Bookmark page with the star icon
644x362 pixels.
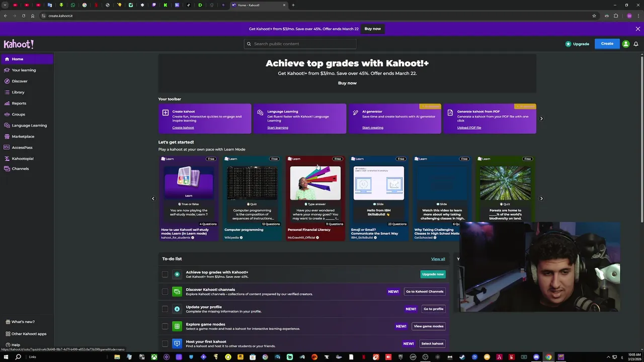coord(594,16)
